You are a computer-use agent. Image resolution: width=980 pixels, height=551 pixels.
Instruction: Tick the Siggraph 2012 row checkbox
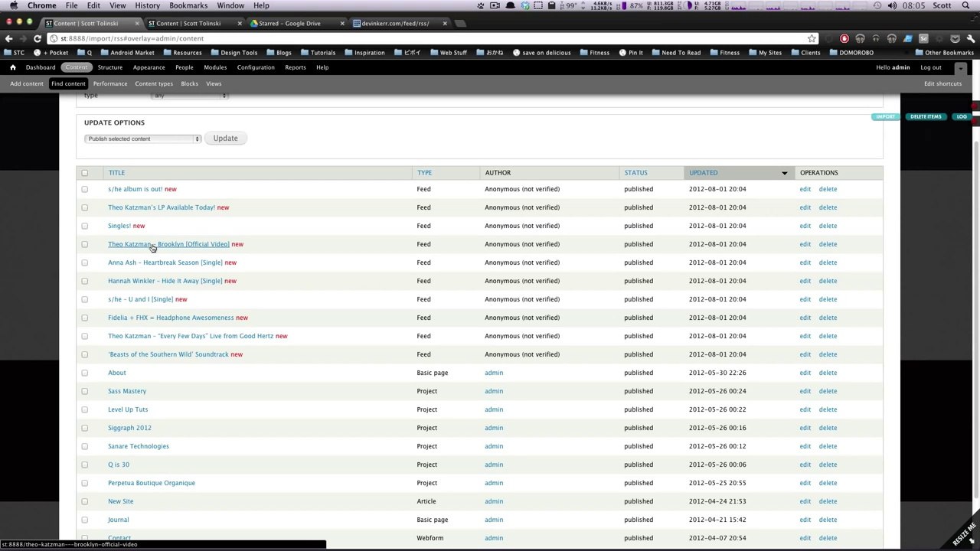[85, 428]
